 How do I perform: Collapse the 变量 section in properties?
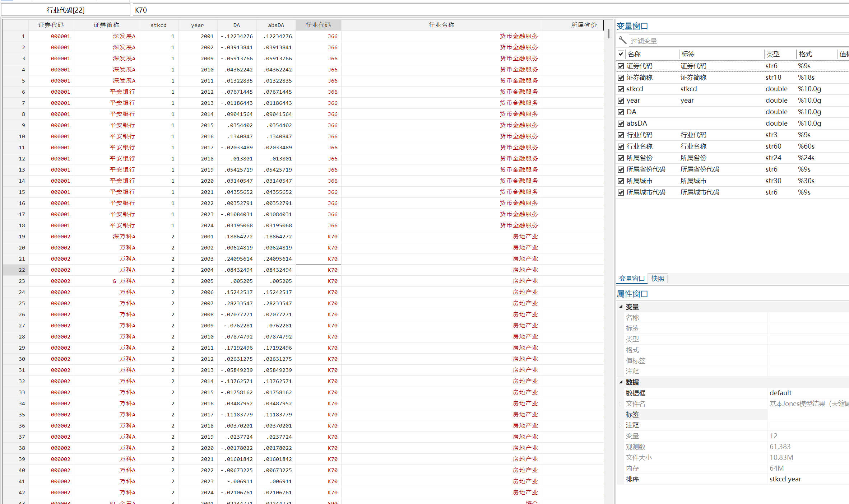click(x=621, y=307)
